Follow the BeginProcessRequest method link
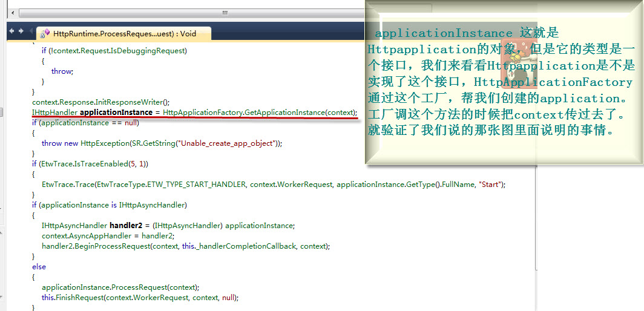The height and width of the screenshot is (311, 644). (x=112, y=246)
